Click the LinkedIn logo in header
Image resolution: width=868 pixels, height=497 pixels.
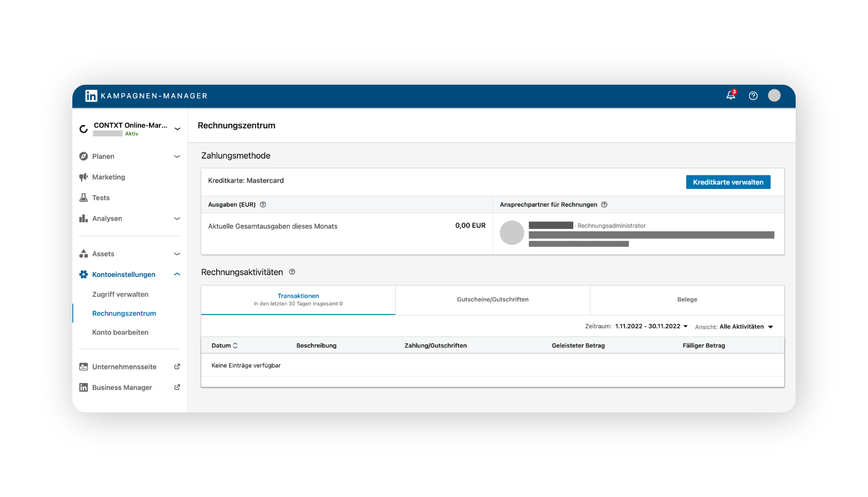pos(91,96)
